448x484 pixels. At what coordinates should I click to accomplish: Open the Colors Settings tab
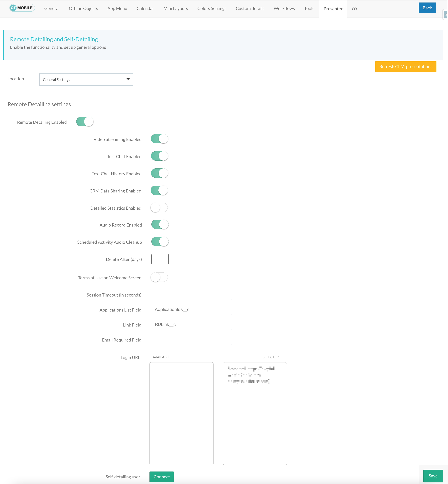(212, 8)
